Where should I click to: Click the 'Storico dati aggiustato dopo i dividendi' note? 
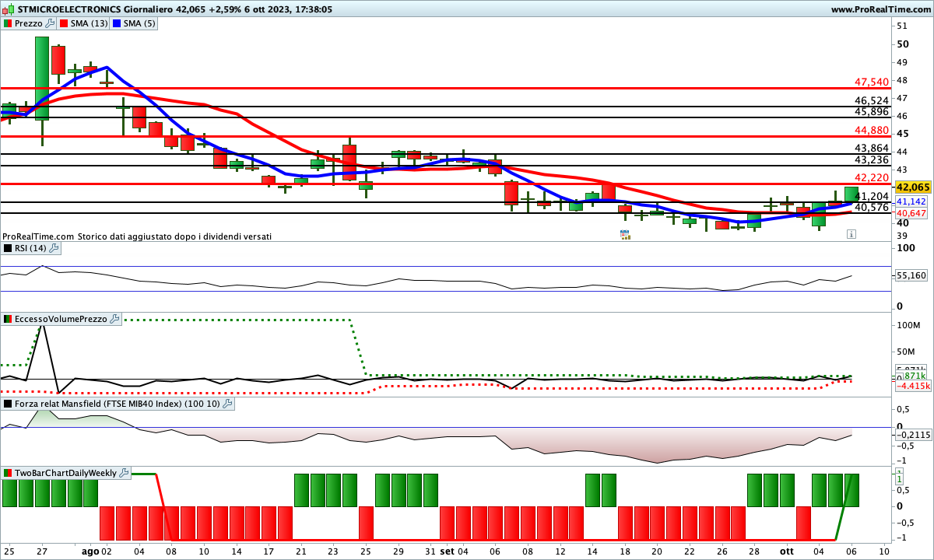tap(174, 236)
